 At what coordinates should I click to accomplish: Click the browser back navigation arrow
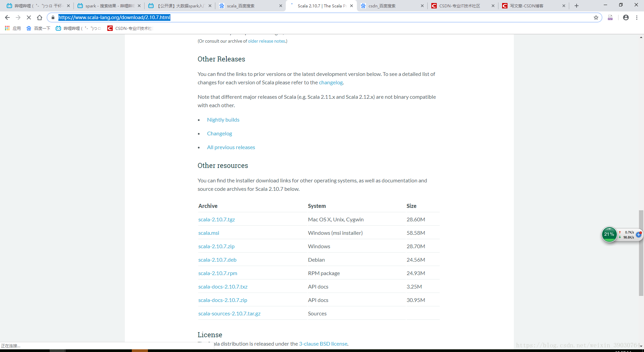7,17
